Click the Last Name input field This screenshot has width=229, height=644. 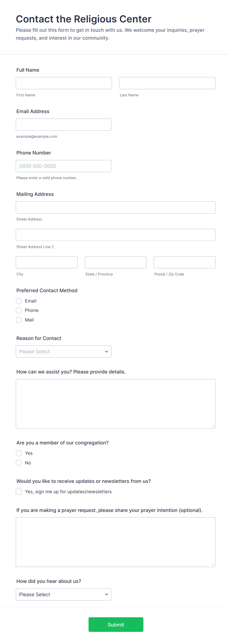[167, 83]
